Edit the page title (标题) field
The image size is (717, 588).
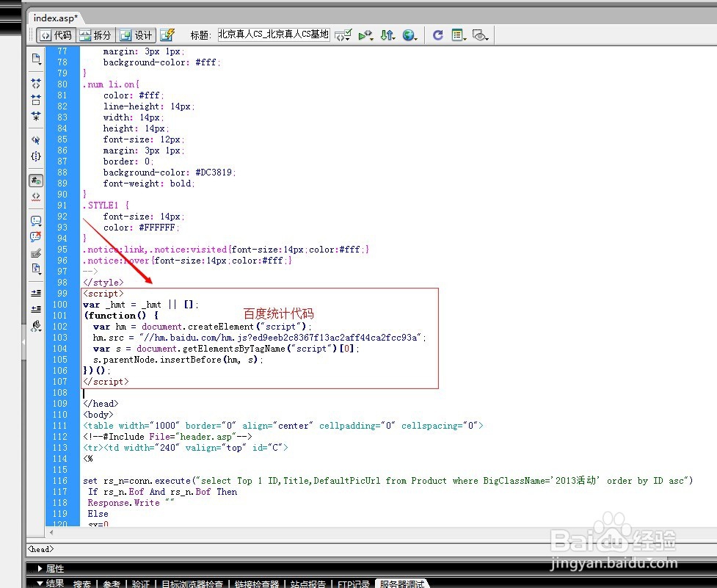pos(274,35)
